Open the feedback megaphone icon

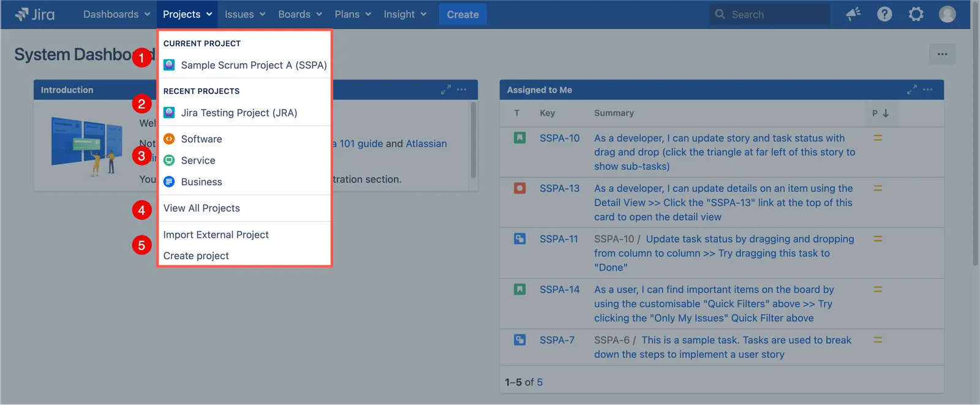click(x=853, y=14)
